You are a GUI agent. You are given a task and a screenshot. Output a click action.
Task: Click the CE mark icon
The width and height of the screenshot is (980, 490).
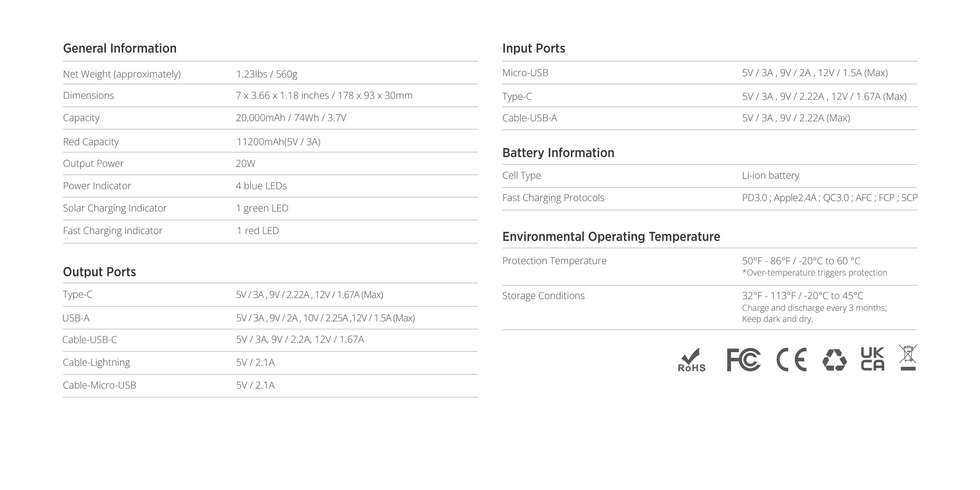(792, 360)
